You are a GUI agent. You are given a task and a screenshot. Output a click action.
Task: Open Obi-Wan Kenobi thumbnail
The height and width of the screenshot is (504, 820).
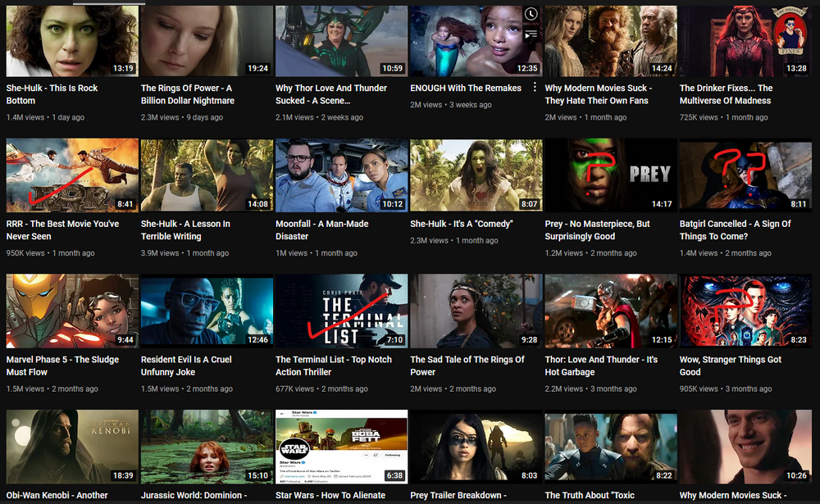(x=72, y=447)
